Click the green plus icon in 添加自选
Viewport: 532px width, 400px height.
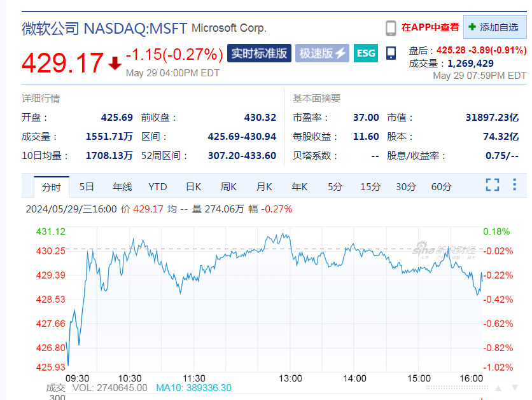point(472,27)
